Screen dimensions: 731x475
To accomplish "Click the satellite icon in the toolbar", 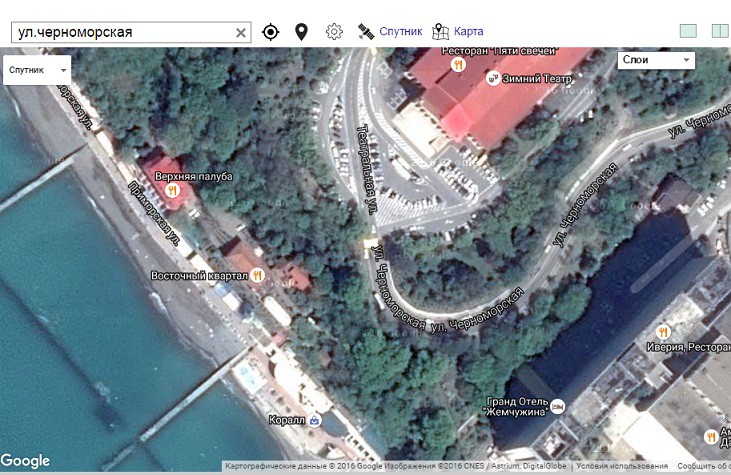I will [x=366, y=32].
